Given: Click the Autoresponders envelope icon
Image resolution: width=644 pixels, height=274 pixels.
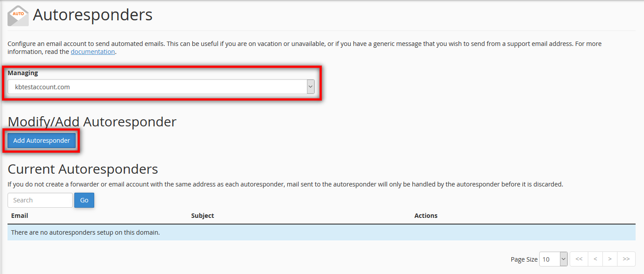Looking at the screenshot, I should (18, 15).
